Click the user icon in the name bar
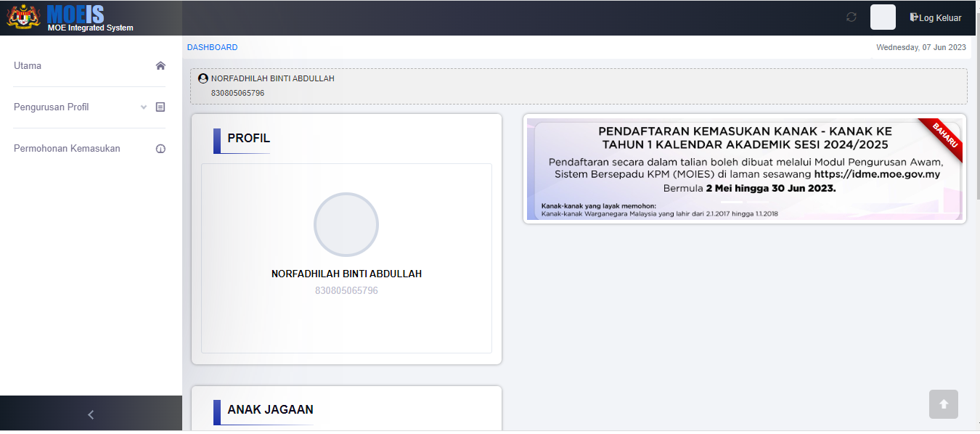 pos(203,78)
